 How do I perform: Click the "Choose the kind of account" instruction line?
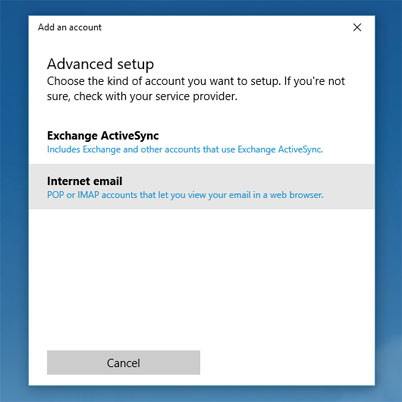pyautogui.click(x=196, y=81)
